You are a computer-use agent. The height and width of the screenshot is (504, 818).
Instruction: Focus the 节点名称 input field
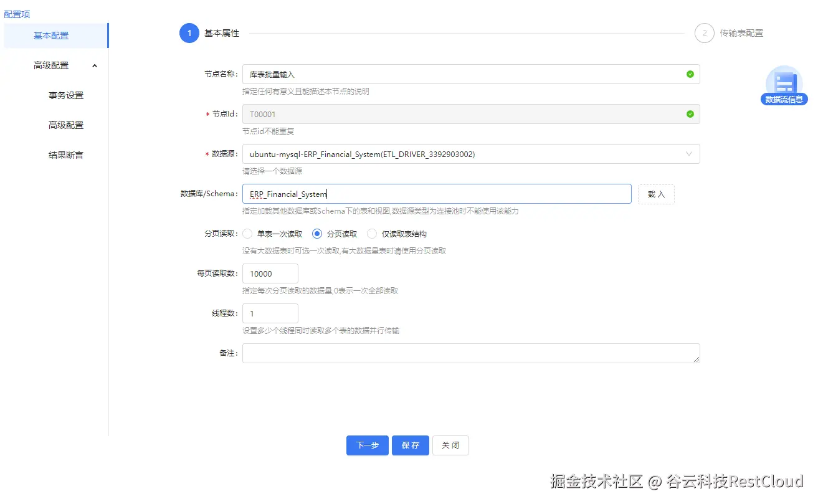(x=471, y=74)
